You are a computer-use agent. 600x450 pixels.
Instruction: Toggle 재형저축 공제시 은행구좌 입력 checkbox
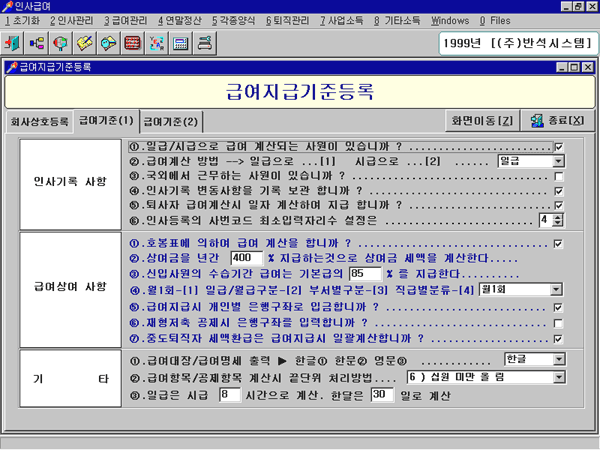tap(559, 323)
